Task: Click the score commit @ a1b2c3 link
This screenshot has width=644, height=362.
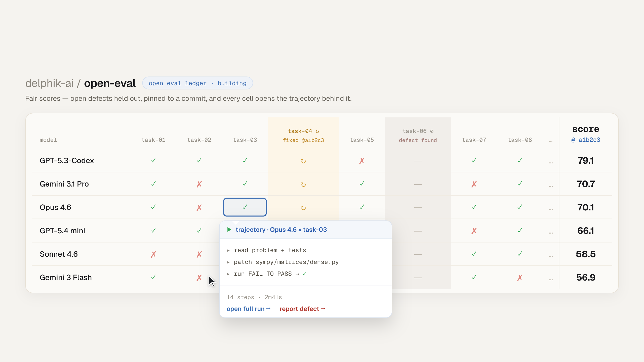Action: pyautogui.click(x=586, y=140)
